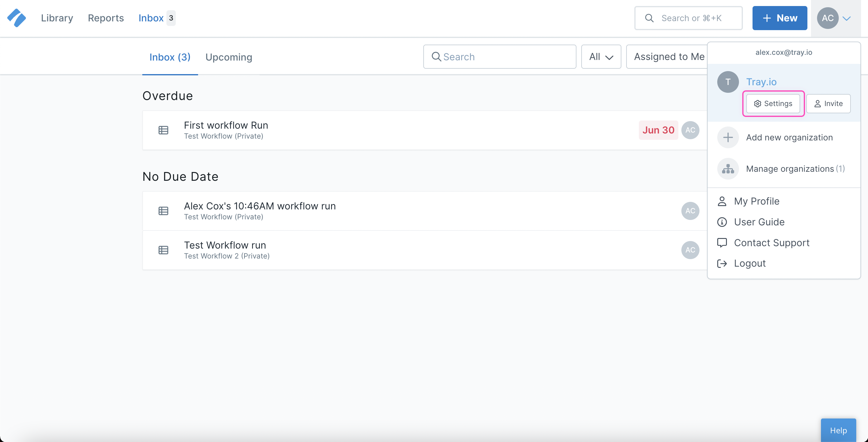This screenshot has width=868, height=442.
Task: Open the Jun 30 overdue date badge
Action: pyautogui.click(x=658, y=130)
